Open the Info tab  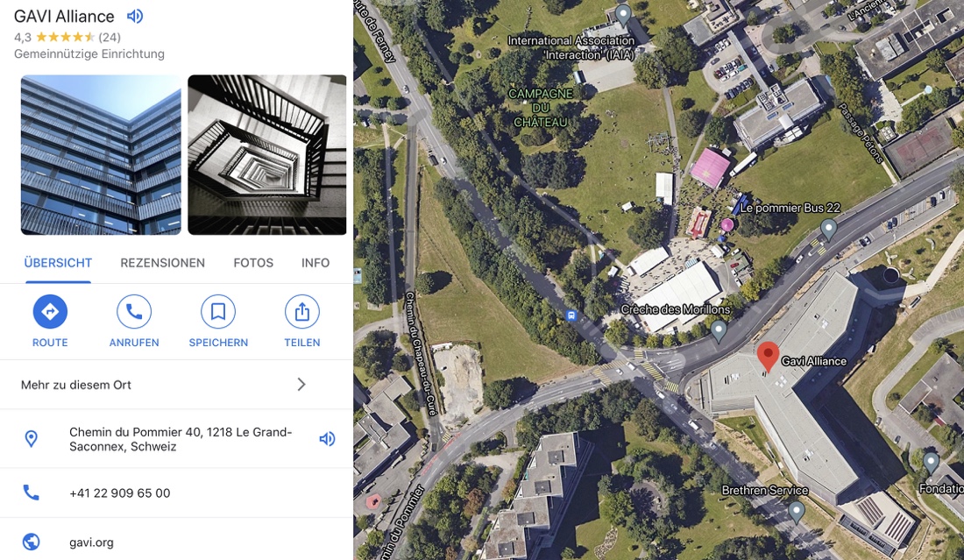[x=315, y=263]
